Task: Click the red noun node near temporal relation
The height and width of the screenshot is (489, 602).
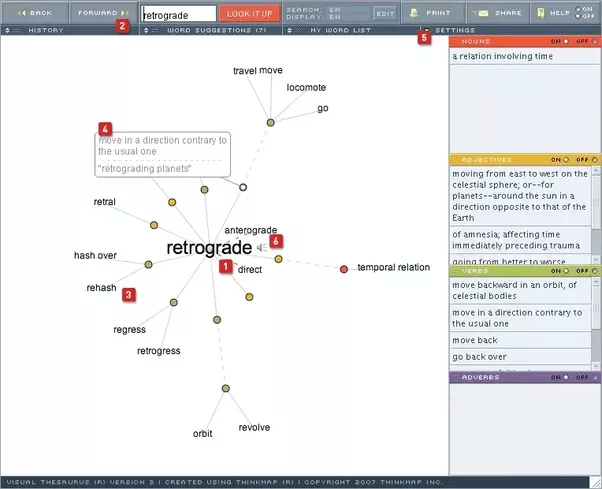Action: pos(344,269)
